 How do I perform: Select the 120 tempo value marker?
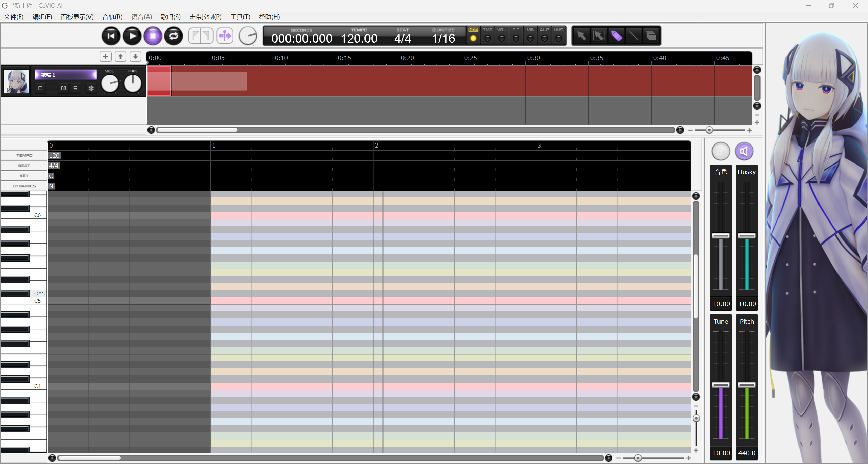coord(54,155)
